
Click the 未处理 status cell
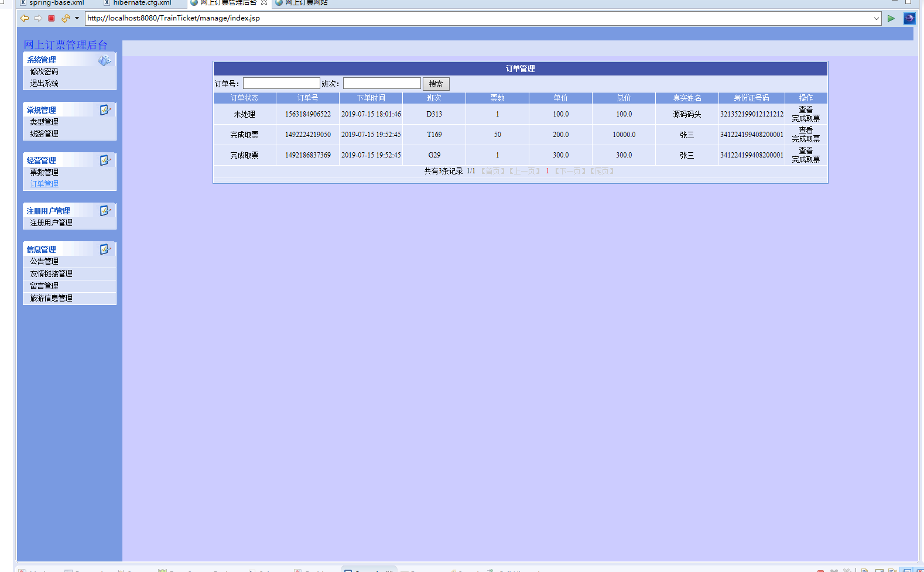244,114
